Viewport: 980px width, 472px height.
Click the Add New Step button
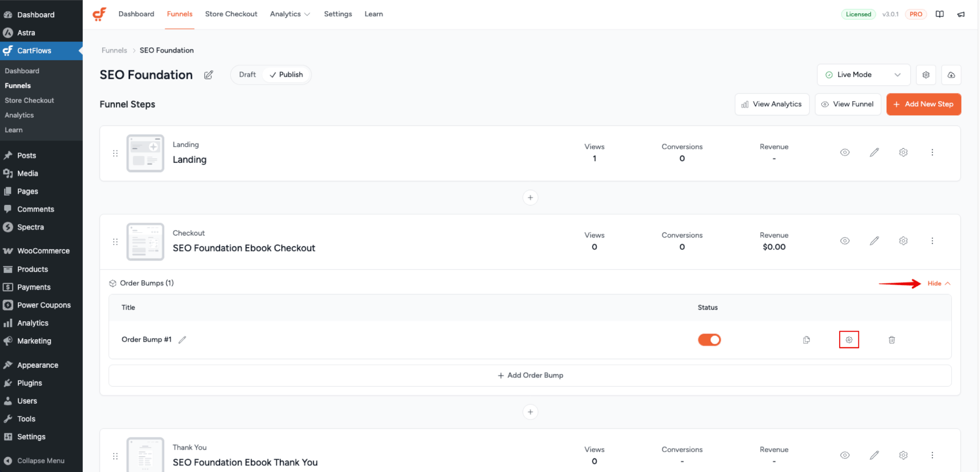point(923,104)
